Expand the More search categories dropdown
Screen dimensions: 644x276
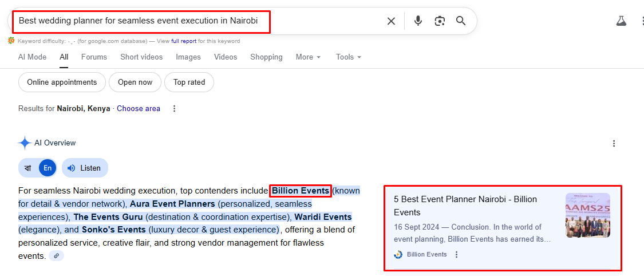tap(308, 57)
